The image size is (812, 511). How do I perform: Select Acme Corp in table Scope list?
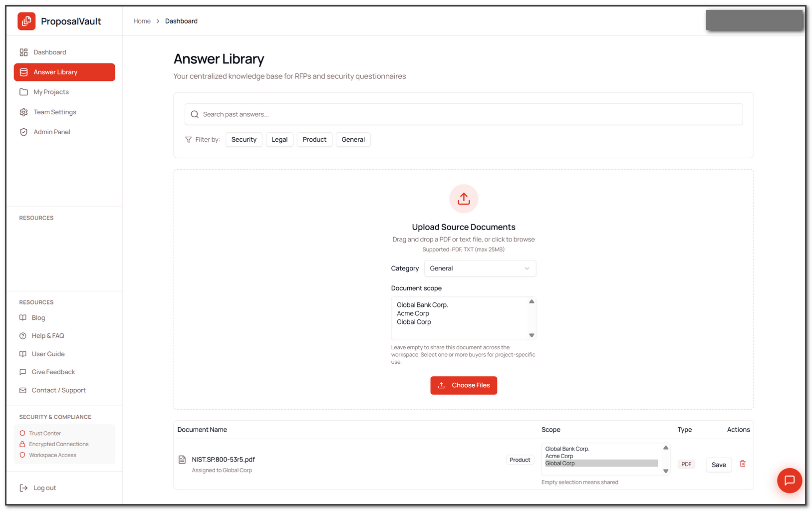click(x=559, y=456)
